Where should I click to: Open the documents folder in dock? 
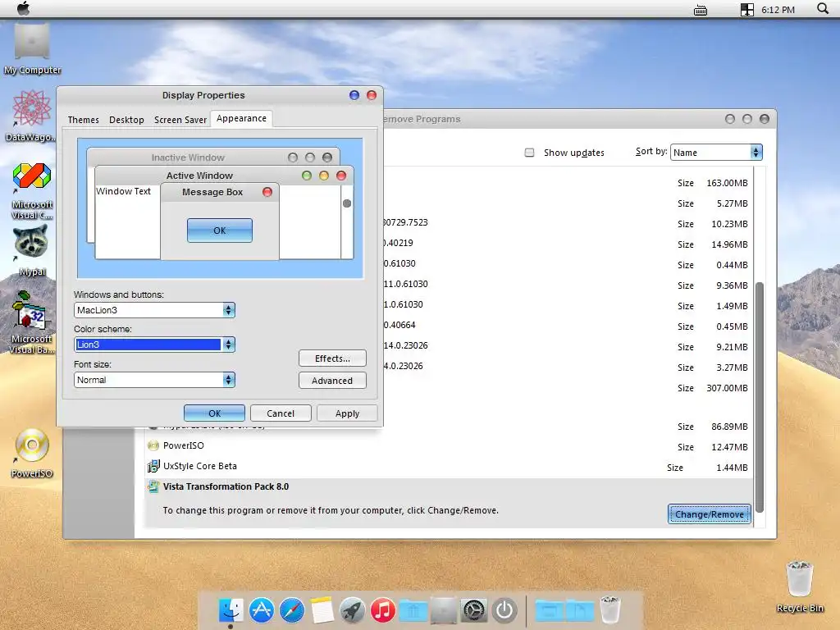coord(579,610)
